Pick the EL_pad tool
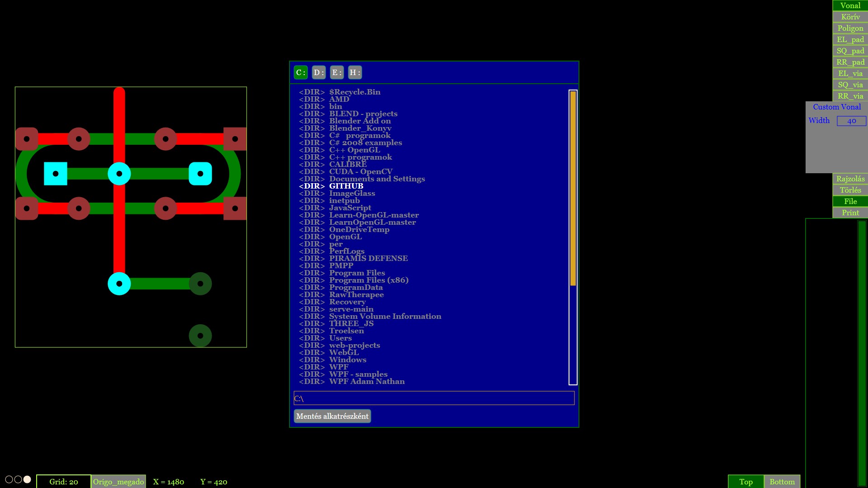The height and width of the screenshot is (488, 868). [850, 39]
